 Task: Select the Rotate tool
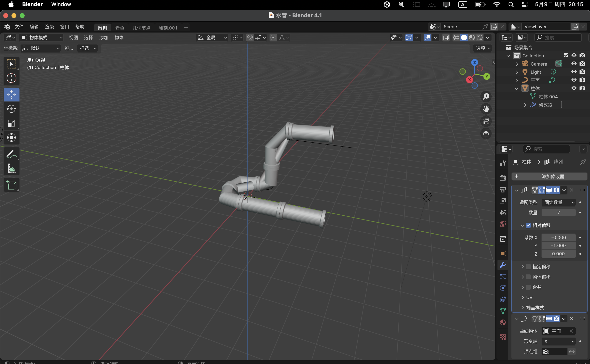(11, 109)
